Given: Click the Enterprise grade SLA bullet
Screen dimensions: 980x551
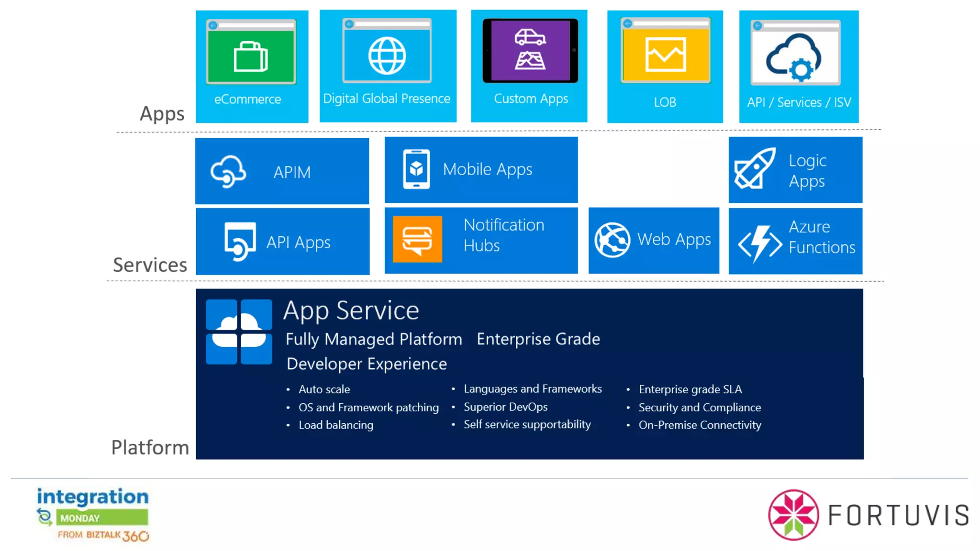Looking at the screenshot, I should click(x=690, y=389).
